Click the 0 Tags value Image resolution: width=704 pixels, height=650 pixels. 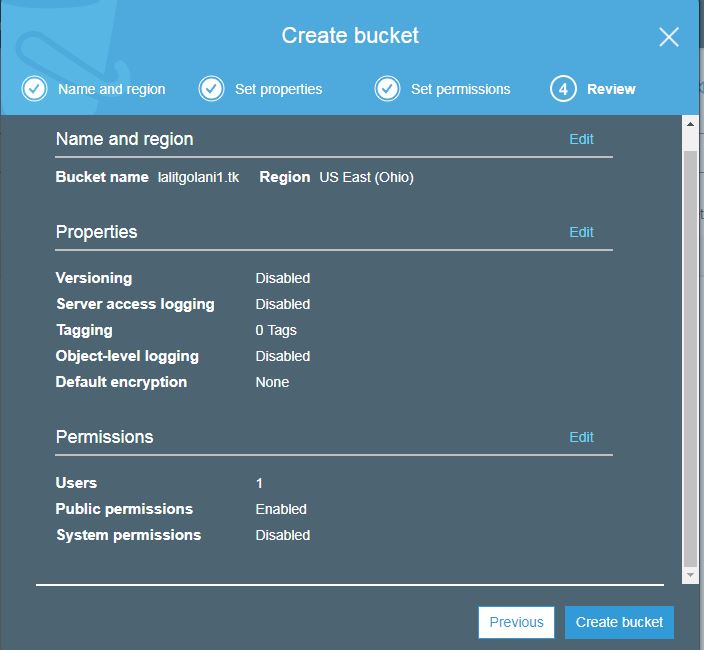coord(276,330)
